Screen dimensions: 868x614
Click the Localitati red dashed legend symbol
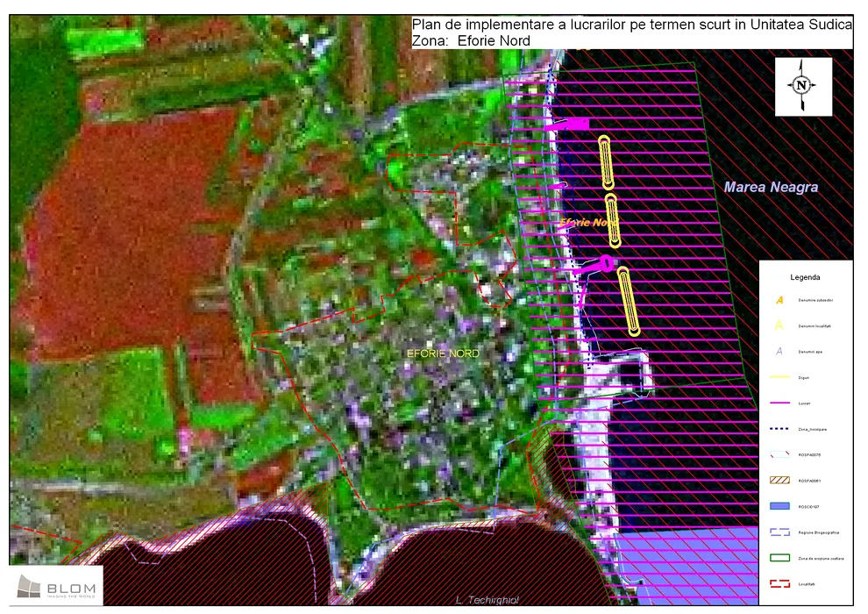tap(779, 582)
